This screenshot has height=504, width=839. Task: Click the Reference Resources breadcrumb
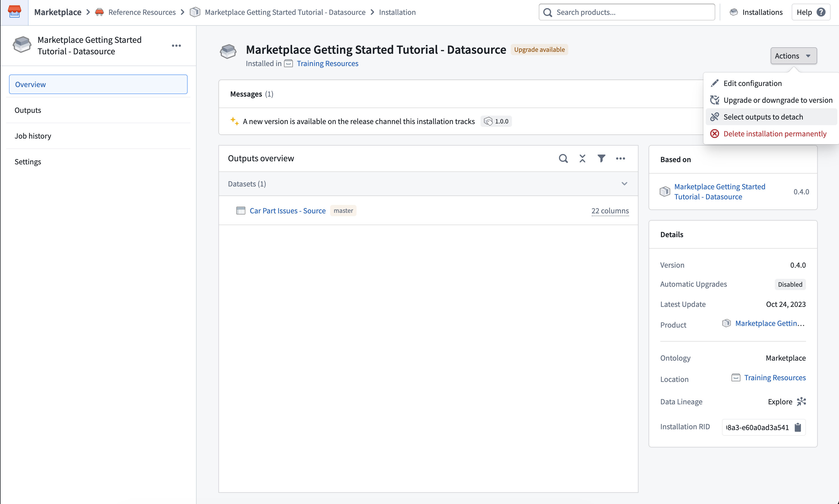pyautogui.click(x=142, y=12)
